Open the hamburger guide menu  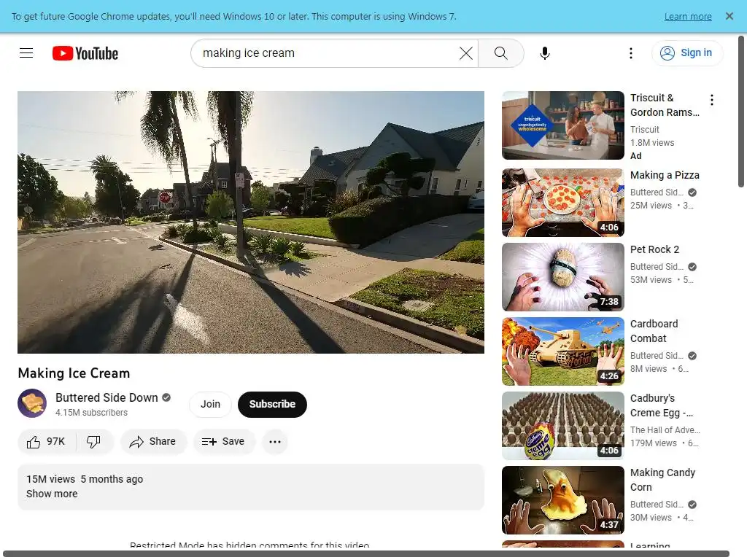click(26, 52)
